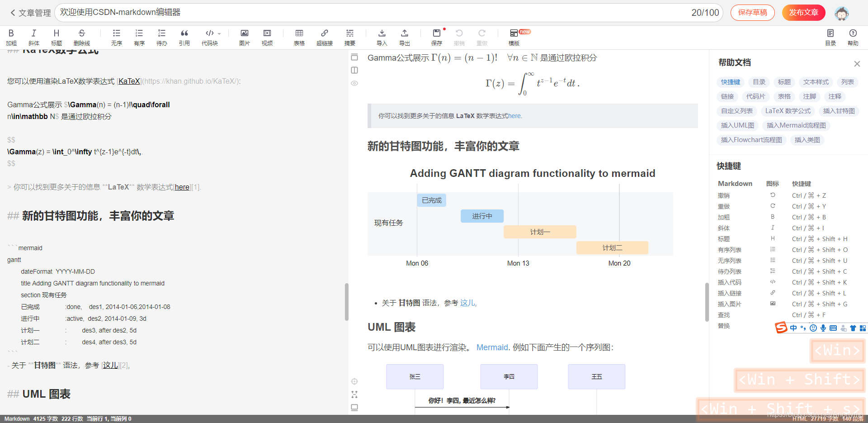Insert unordered list (无序)
The height and width of the screenshot is (423, 868).
click(117, 37)
